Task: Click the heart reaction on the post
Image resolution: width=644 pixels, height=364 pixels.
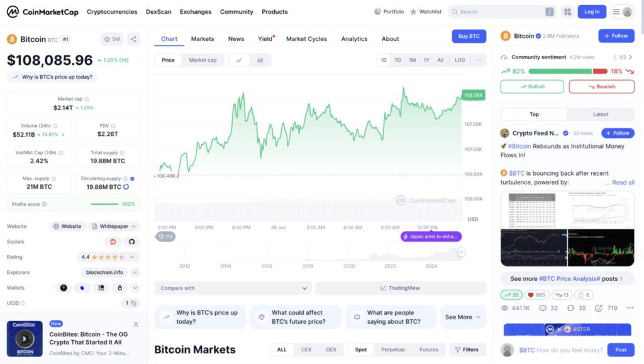Action: pos(536,295)
